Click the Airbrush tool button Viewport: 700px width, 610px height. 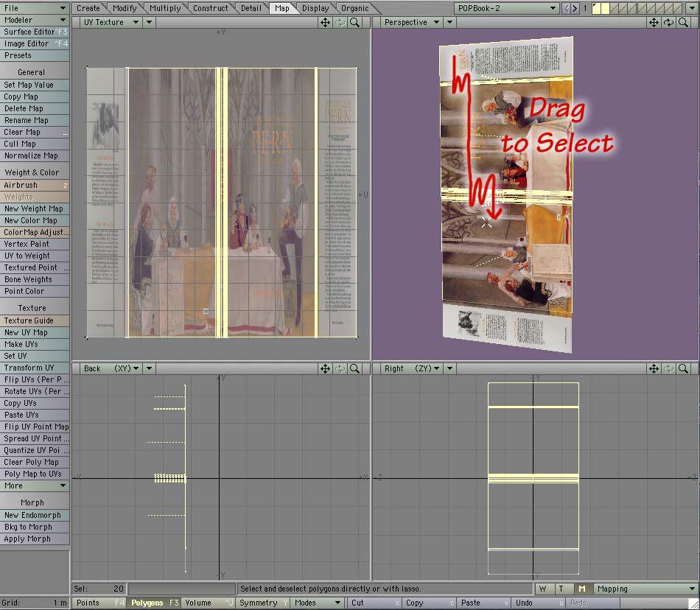pos(35,185)
